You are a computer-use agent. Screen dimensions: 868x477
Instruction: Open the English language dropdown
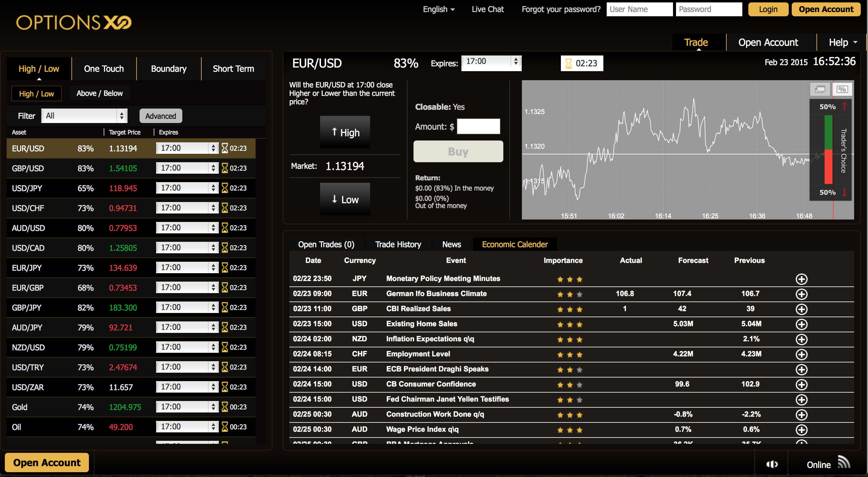[439, 9]
